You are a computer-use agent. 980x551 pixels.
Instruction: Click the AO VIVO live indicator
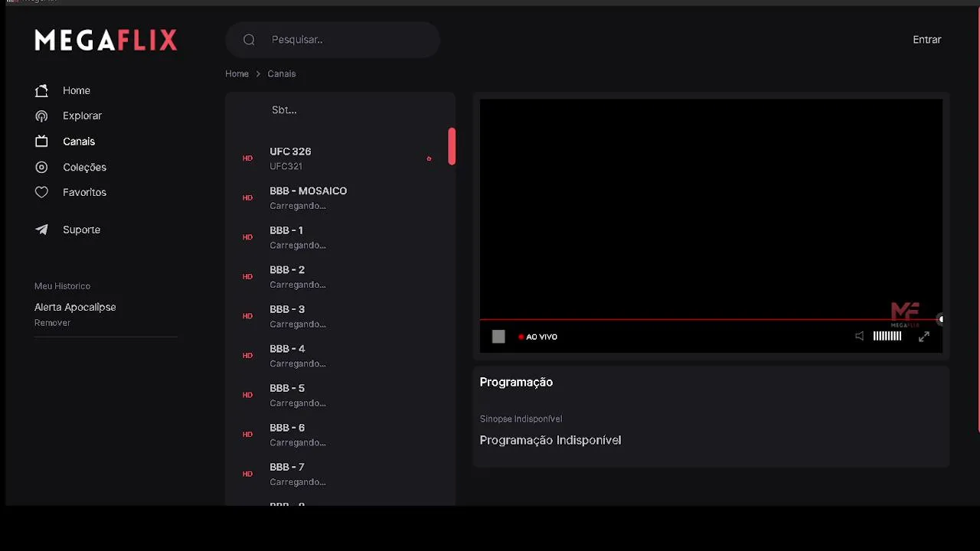click(537, 337)
